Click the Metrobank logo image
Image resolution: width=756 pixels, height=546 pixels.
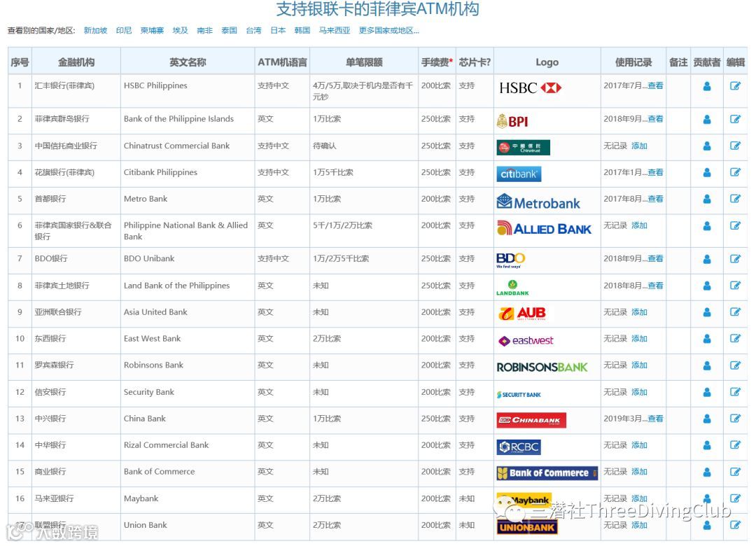click(x=538, y=202)
